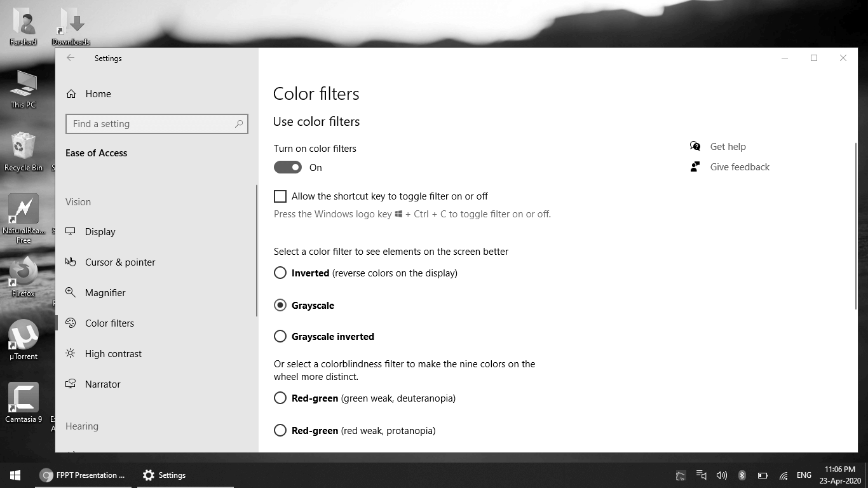The width and height of the screenshot is (868, 488).
Task: Click the tray icon beside the speaker
Action: click(702, 475)
